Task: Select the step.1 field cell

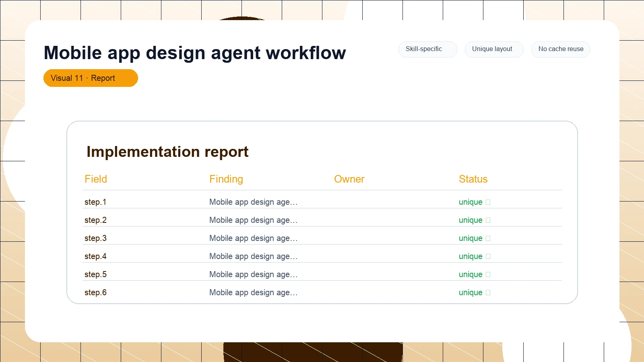Action: [95, 202]
